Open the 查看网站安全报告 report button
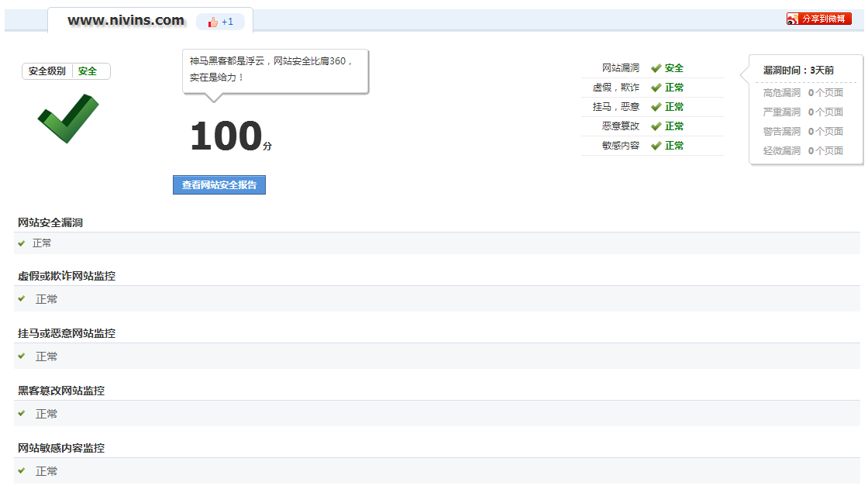Screen dimensions: 868x489 [x=219, y=185]
